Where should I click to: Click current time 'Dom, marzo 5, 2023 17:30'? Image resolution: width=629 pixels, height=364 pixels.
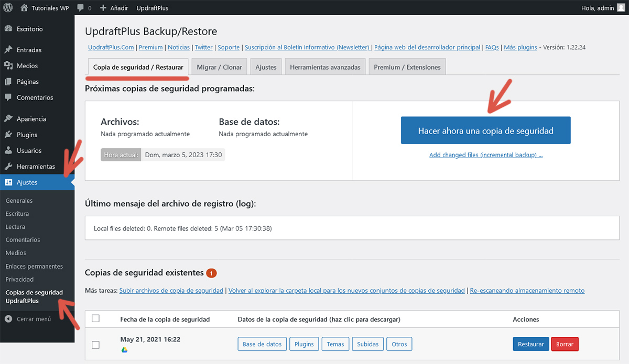(183, 155)
